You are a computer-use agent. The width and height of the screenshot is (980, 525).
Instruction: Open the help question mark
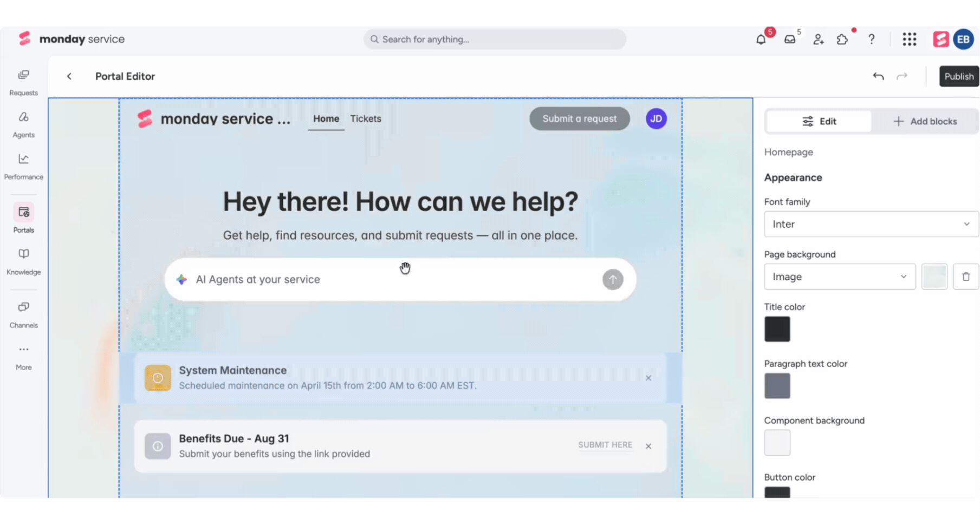pyautogui.click(x=871, y=39)
